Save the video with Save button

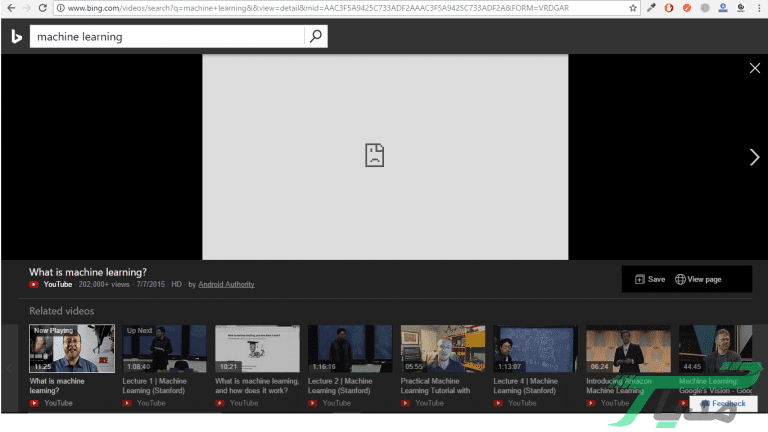pos(650,279)
